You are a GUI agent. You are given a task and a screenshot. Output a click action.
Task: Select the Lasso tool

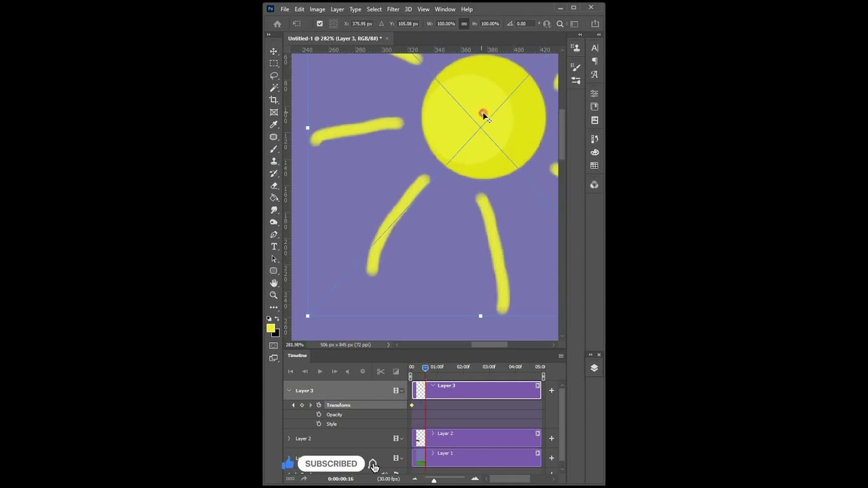tap(274, 75)
